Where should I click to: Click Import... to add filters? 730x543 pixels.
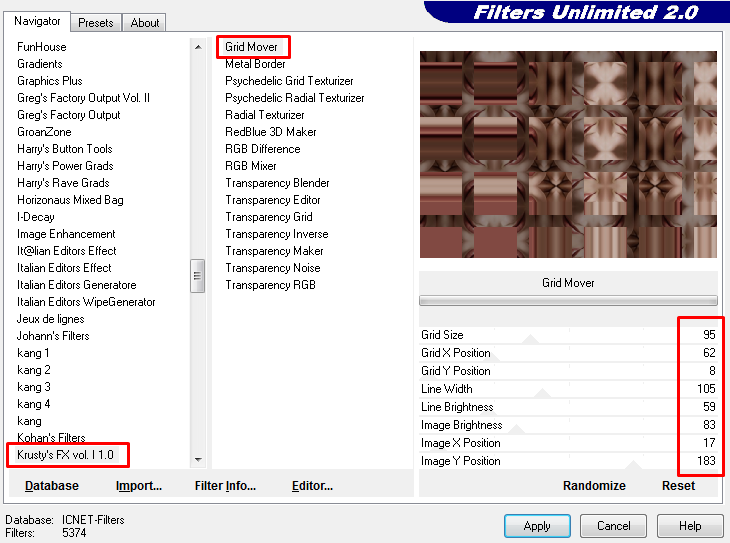[139, 486]
